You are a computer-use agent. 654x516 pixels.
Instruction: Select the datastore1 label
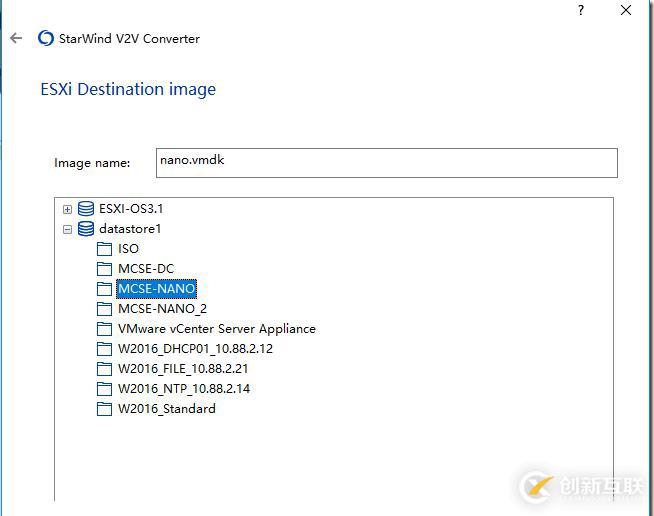pos(130,229)
